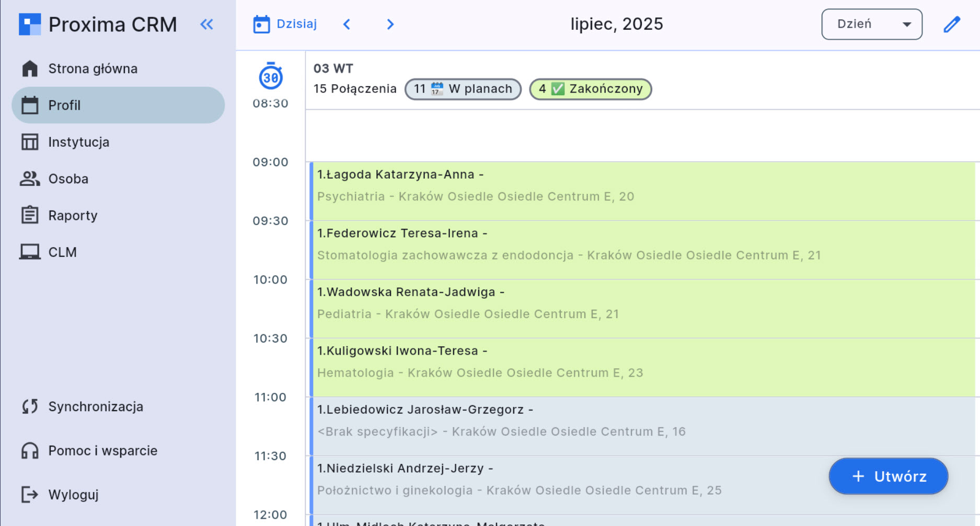Image resolution: width=980 pixels, height=526 pixels.
Task: Open Strona główna from sidebar
Action: tap(93, 68)
